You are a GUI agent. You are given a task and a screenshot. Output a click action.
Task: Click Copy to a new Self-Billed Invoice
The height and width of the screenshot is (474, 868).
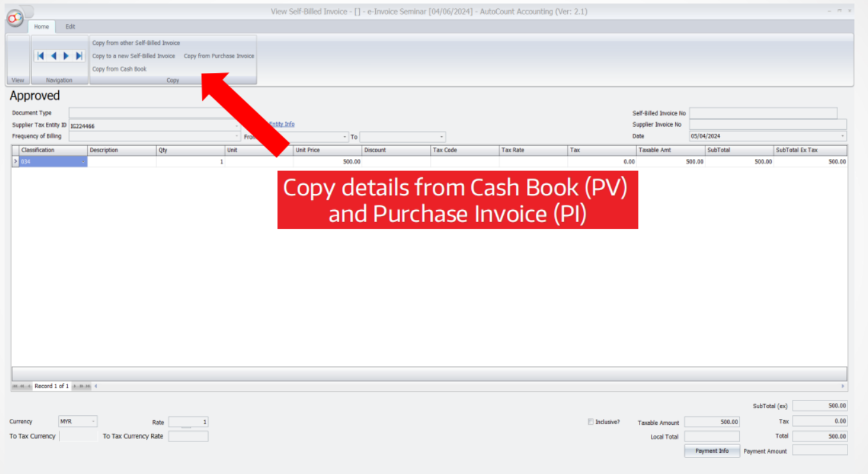[x=134, y=56]
